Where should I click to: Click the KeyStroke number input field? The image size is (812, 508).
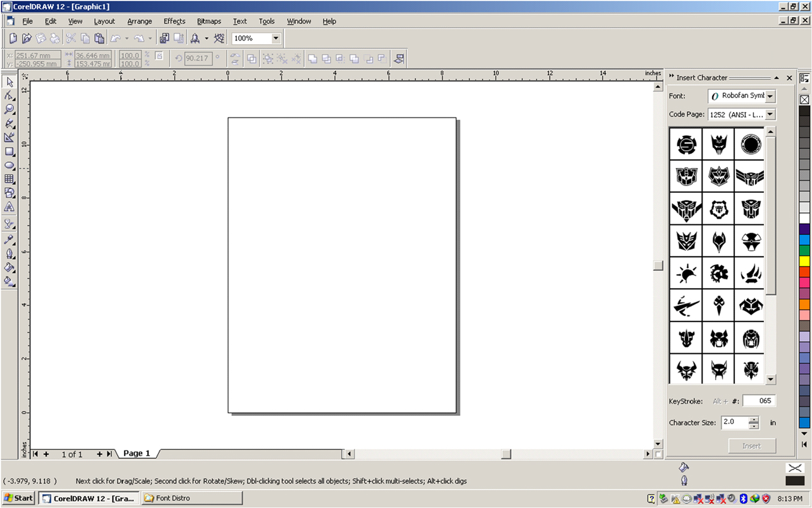(759, 401)
